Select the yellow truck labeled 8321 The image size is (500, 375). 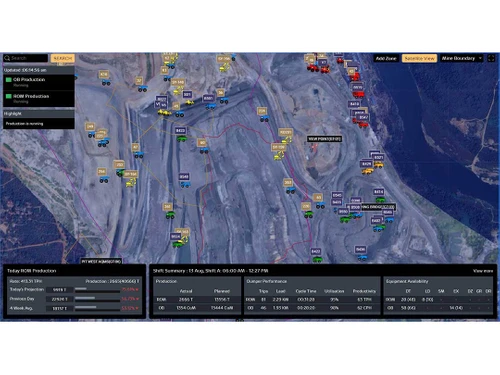point(378,165)
